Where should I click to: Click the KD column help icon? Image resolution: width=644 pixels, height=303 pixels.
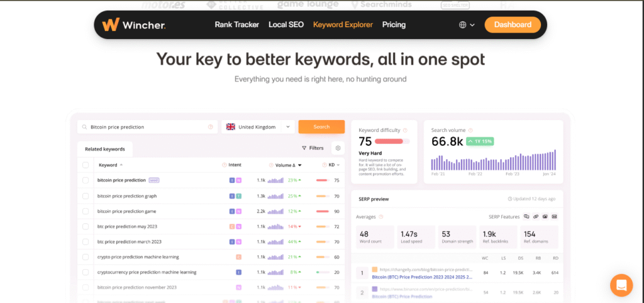coord(325,165)
